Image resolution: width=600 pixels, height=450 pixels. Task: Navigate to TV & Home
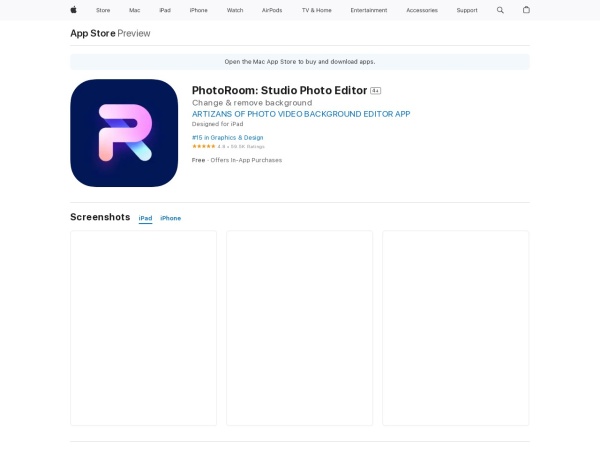(x=316, y=10)
